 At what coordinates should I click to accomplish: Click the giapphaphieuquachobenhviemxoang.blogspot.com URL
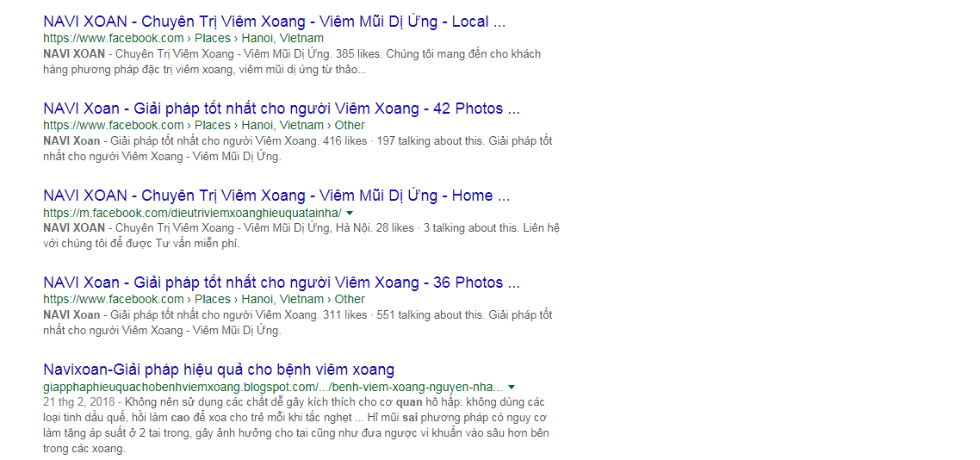[x=273, y=386]
